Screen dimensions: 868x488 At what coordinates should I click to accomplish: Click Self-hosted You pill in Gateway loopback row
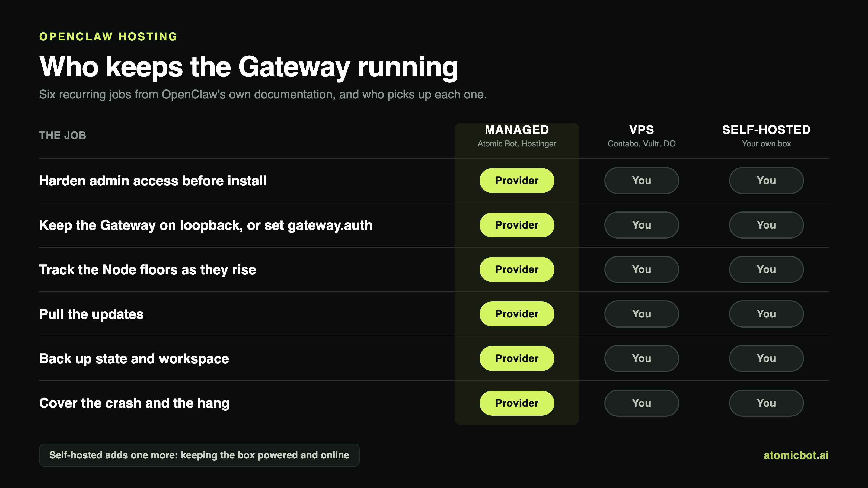coord(766,225)
